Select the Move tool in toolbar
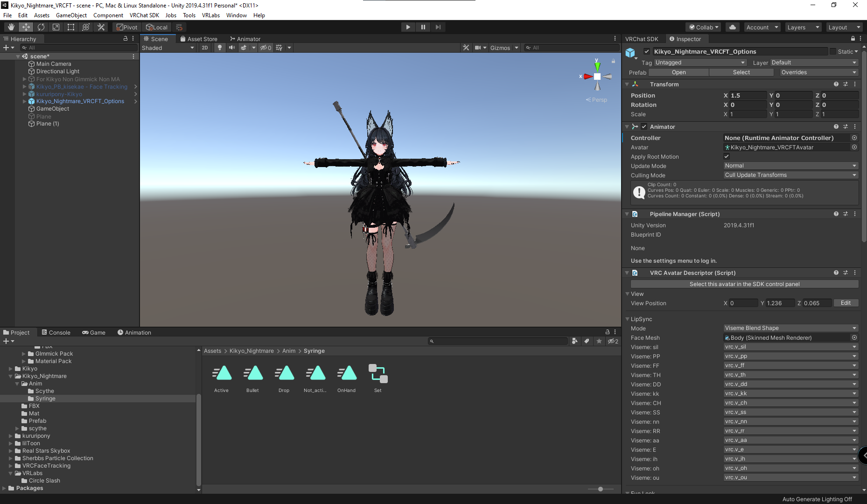 click(x=26, y=27)
